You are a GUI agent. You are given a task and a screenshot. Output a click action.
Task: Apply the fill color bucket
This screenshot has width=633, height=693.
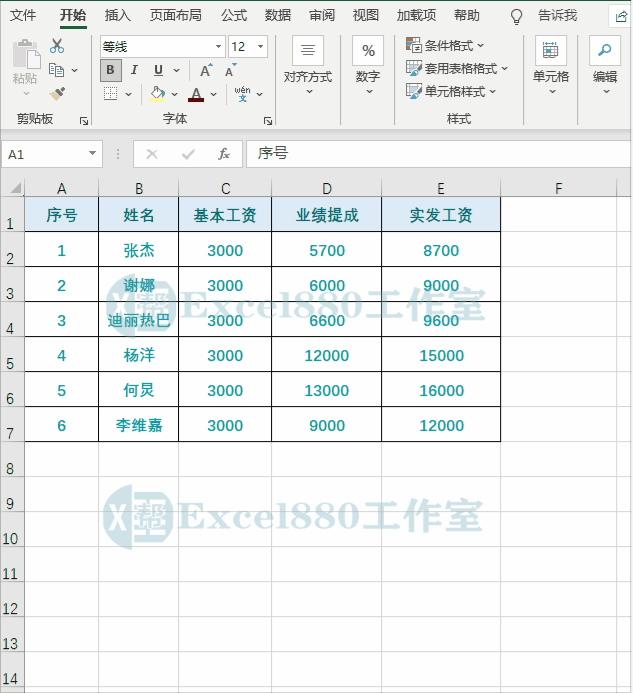point(158,94)
